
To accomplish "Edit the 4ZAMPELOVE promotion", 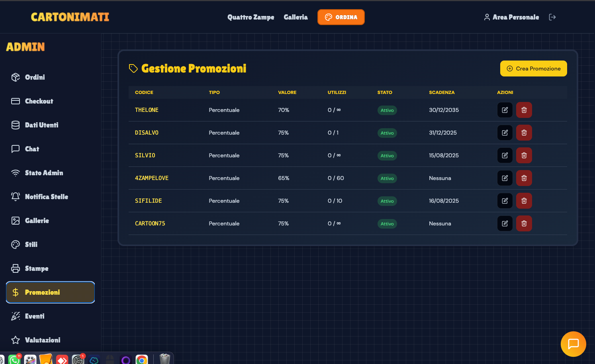I will pyautogui.click(x=505, y=178).
